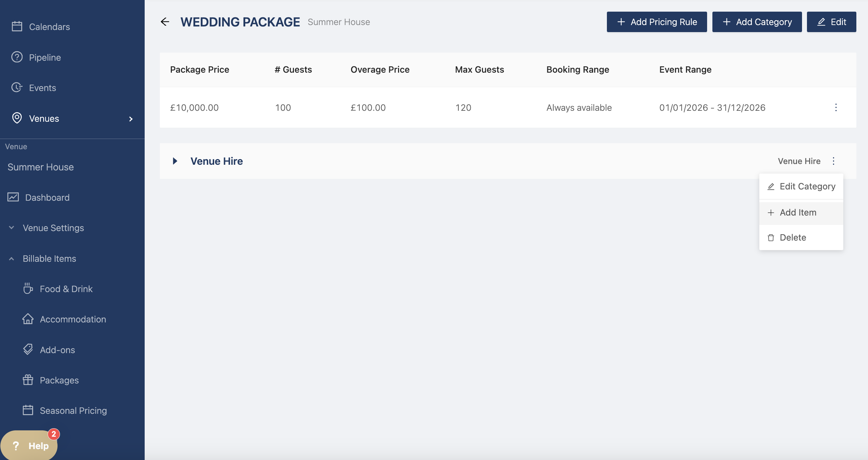Click the back arrow beside Wedding Package

pos(165,22)
